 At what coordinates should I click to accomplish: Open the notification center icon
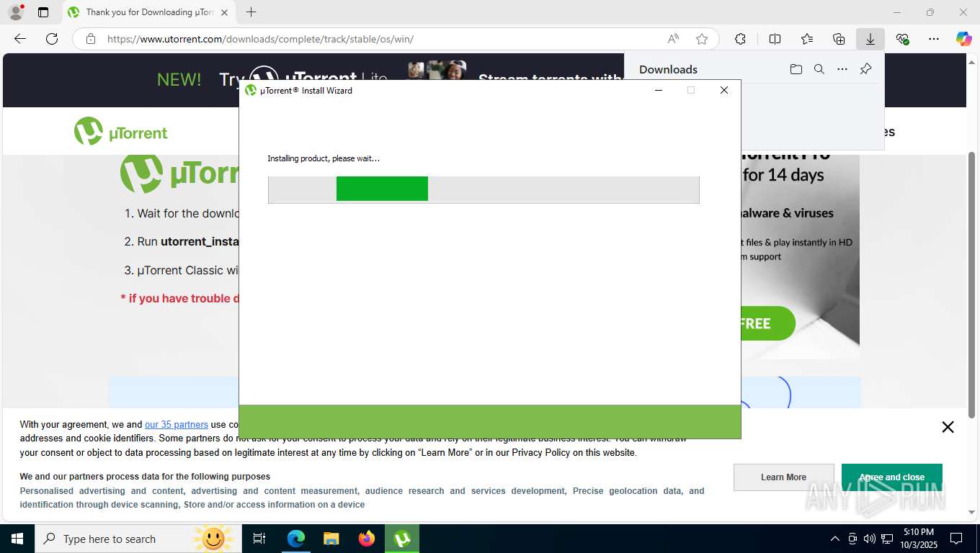956,539
